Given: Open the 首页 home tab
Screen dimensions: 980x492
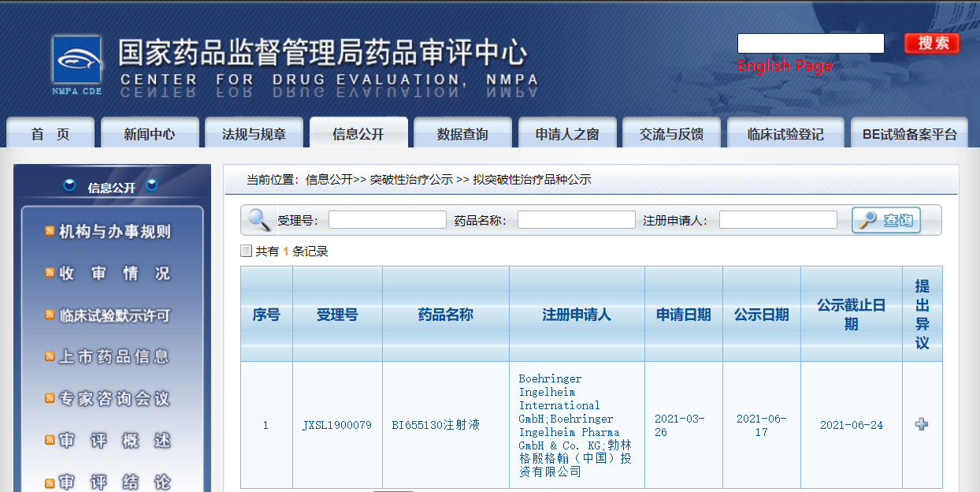Looking at the screenshot, I should pyautogui.click(x=50, y=134).
